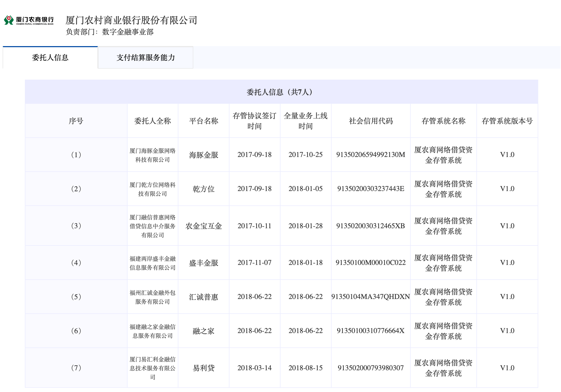
Task: Select 福建两岸盛丰金融信息服务有限公司 cell
Action: tap(153, 263)
